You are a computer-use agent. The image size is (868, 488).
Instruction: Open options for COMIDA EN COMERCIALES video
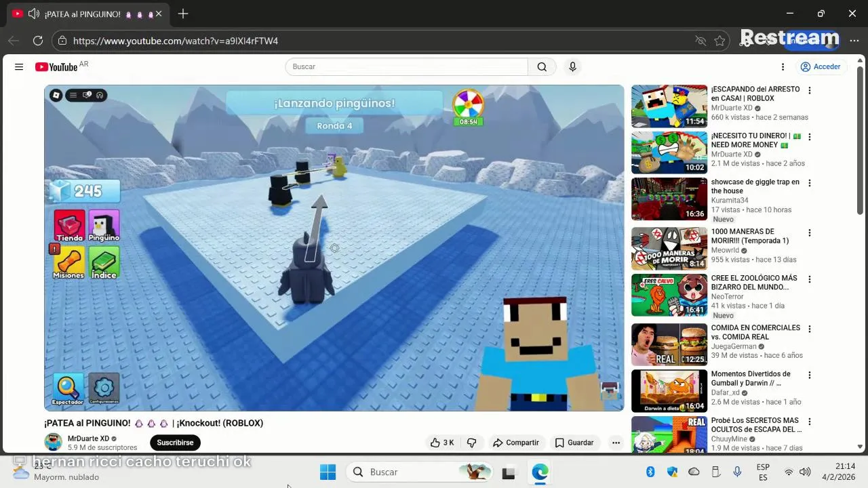pyautogui.click(x=809, y=329)
